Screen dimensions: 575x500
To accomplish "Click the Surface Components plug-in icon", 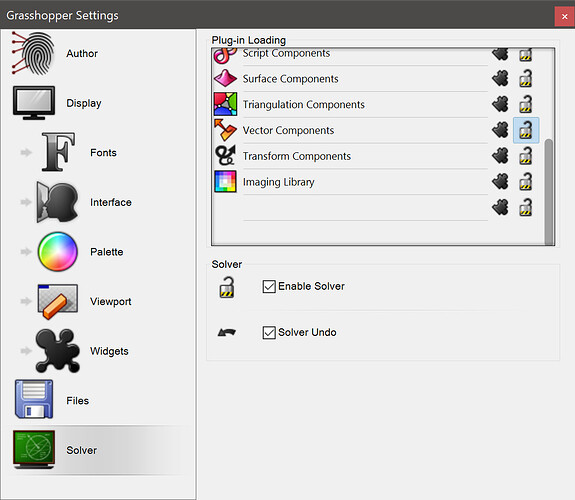I will point(225,78).
